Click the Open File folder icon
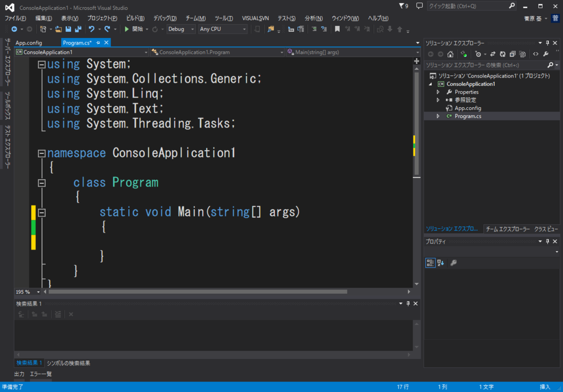563x392 pixels. coord(58,29)
